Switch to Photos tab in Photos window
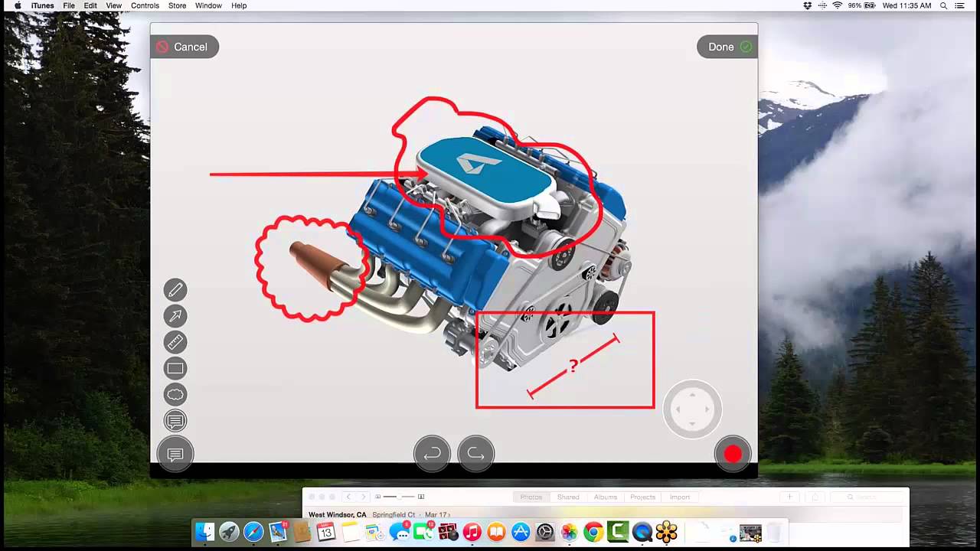The height and width of the screenshot is (551, 980). [x=531, y=497]
